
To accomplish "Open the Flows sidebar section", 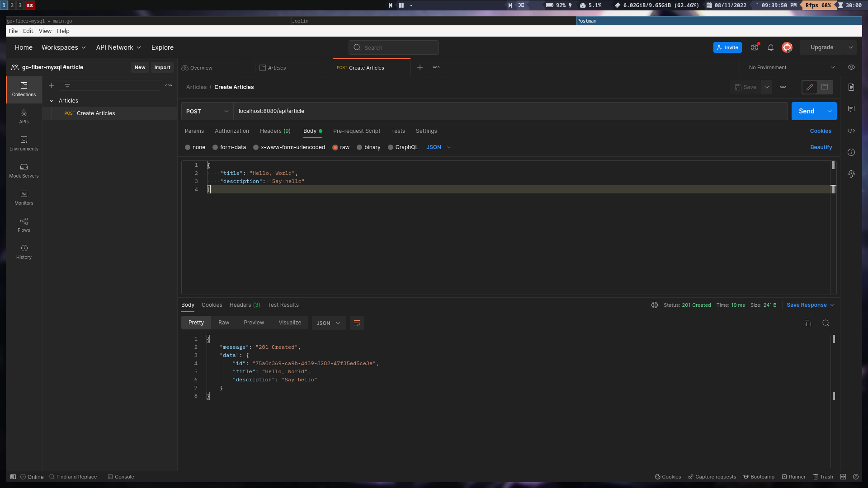I will pos(24,225).
